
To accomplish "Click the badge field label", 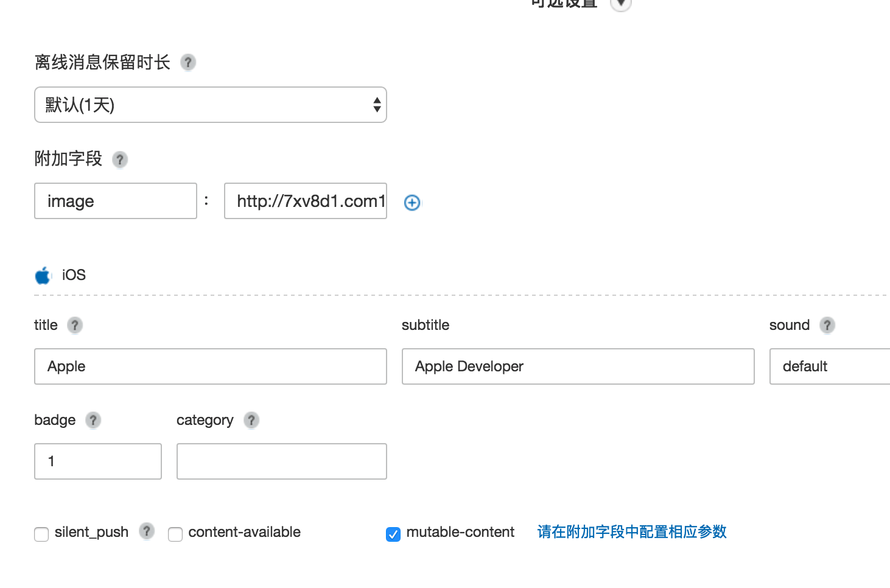I will [x=55, y=420].
